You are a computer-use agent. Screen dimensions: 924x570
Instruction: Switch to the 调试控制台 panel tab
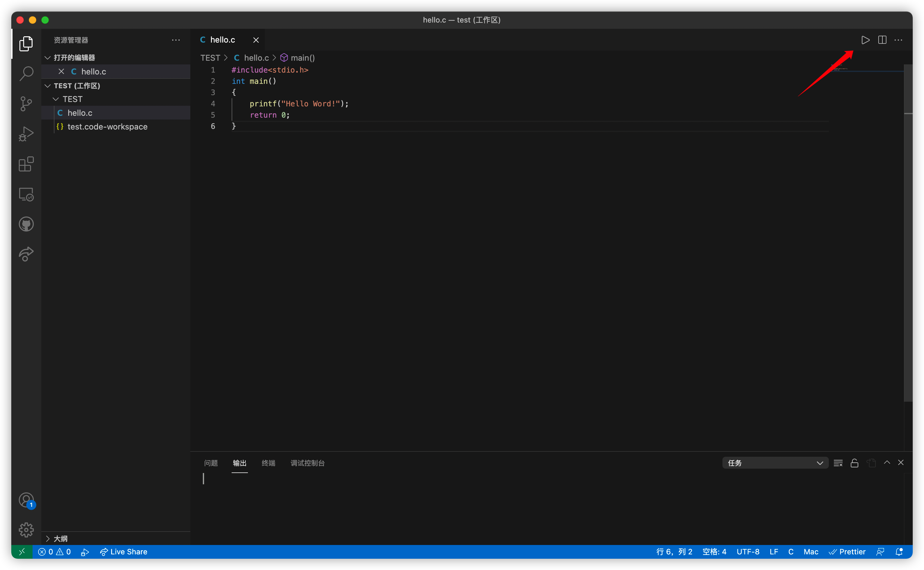click(x=307, y=463)
